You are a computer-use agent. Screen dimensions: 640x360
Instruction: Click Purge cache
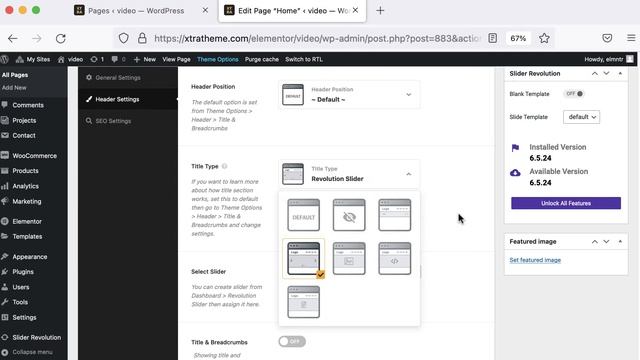click(x=262, y=59)
